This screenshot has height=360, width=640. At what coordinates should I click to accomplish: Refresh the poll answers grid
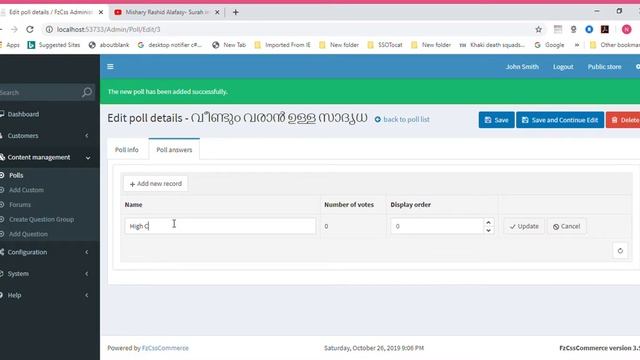tap(620, 251)
